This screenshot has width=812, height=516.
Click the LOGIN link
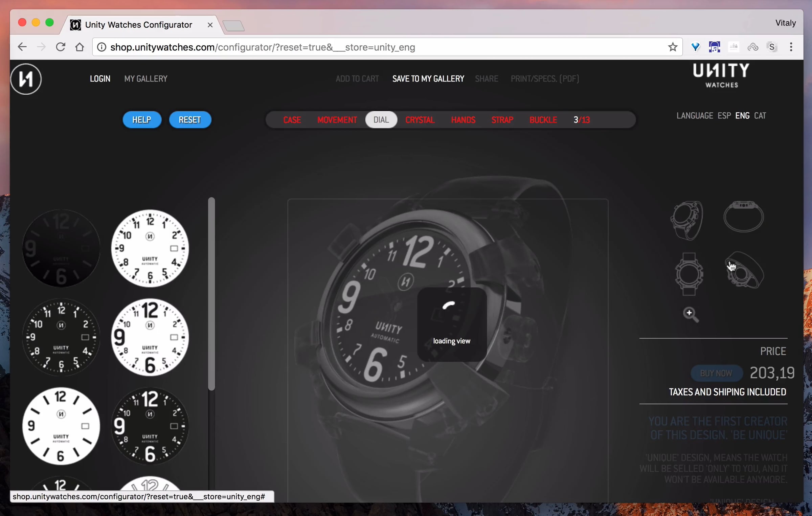tap(100, 79)
